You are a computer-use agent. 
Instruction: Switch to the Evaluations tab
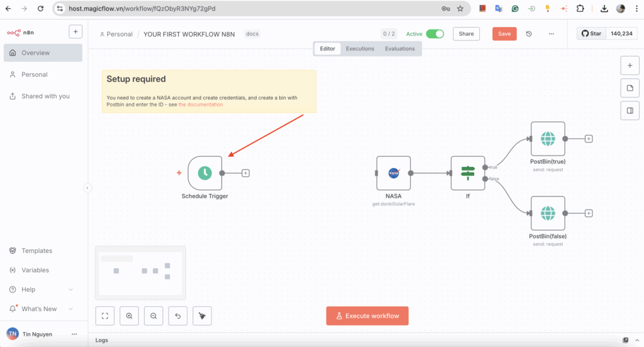pyautogui.click(x=400, y=48)
